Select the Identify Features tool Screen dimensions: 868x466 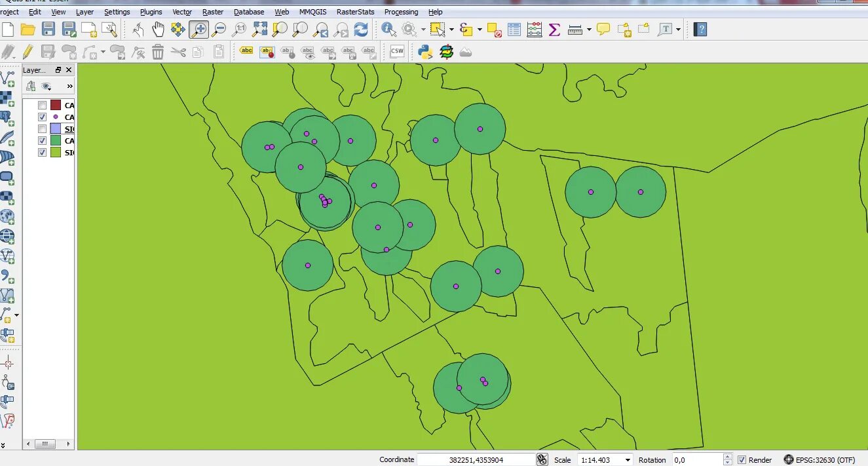coord(388,29)
